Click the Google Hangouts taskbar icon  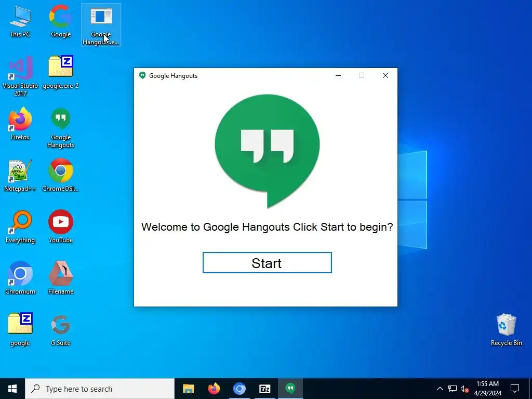click(x=290, y=389)
